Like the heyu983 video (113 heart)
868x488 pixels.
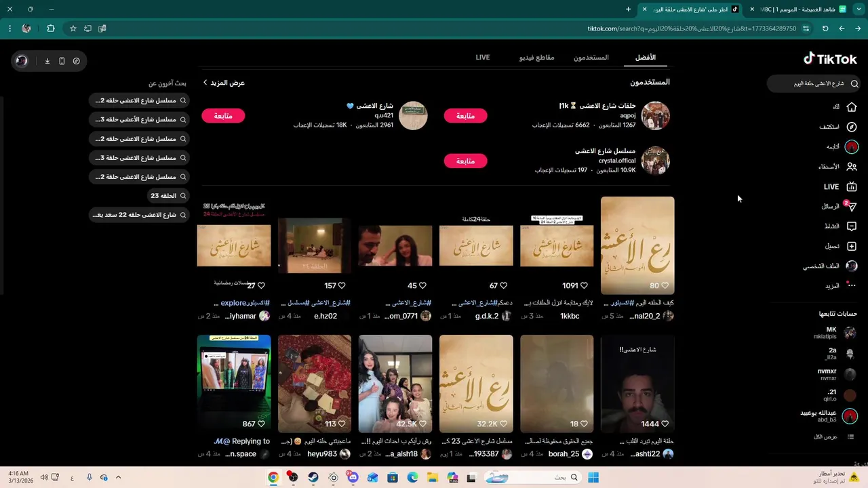click(x=342, y=424)
